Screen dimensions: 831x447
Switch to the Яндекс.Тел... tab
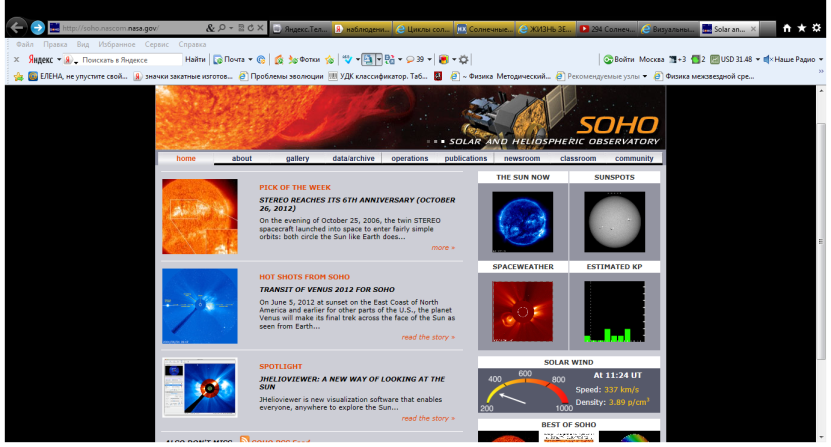tap(301, 29)
